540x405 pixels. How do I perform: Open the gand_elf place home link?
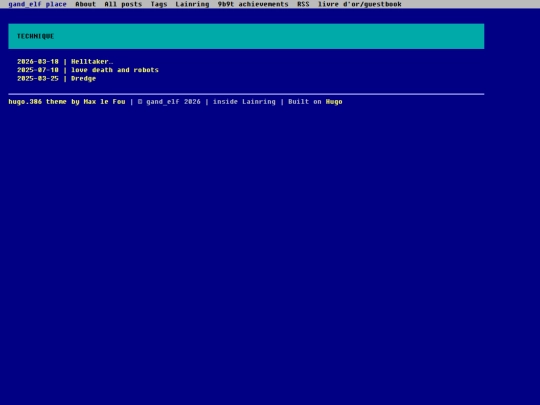pos(37,4)
